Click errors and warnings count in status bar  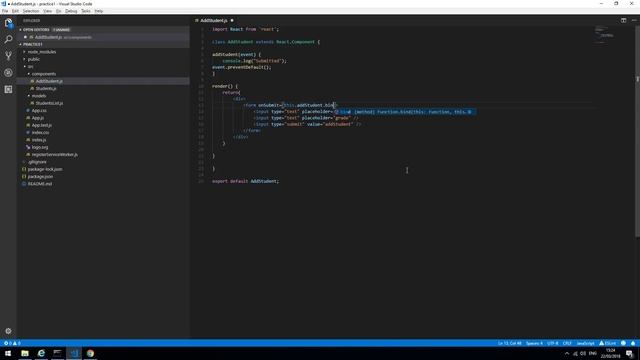click(12, 343)
